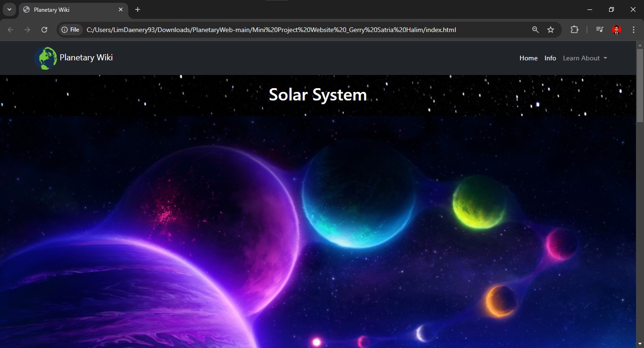
Task: Select the Home navigation link
Action: point(528,58)
